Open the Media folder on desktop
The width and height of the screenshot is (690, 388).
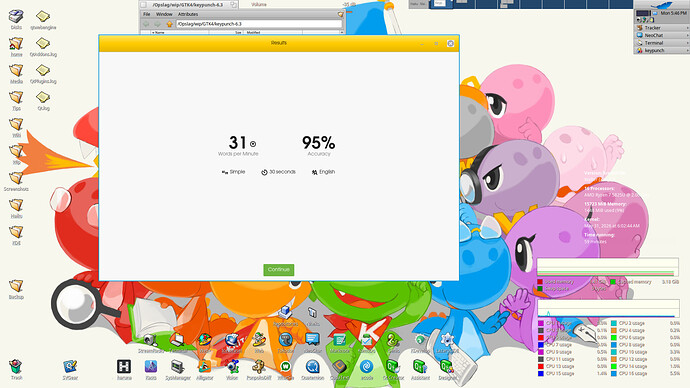pyautogui.click(x=16, y=70)
